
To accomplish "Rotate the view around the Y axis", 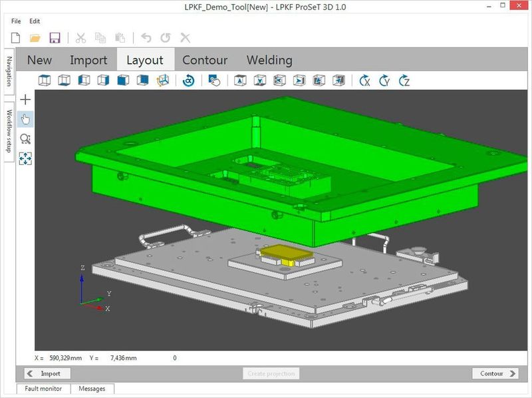I will (384, 80).
